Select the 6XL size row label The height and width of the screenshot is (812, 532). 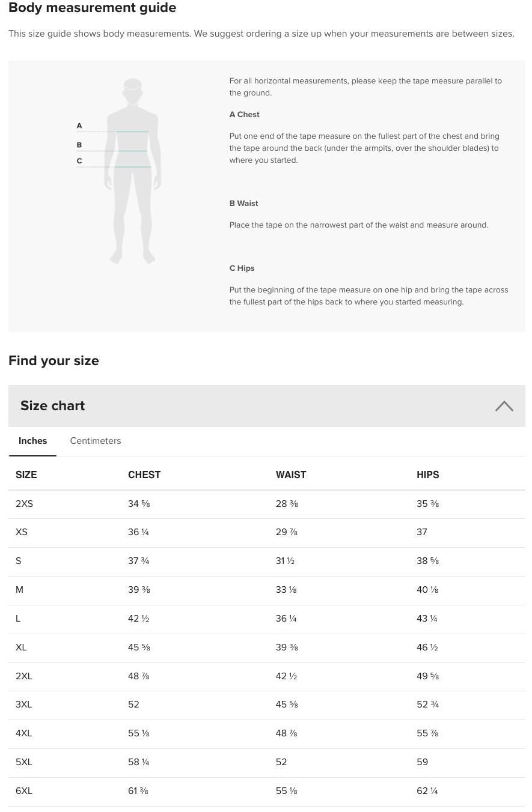point(24,791)
